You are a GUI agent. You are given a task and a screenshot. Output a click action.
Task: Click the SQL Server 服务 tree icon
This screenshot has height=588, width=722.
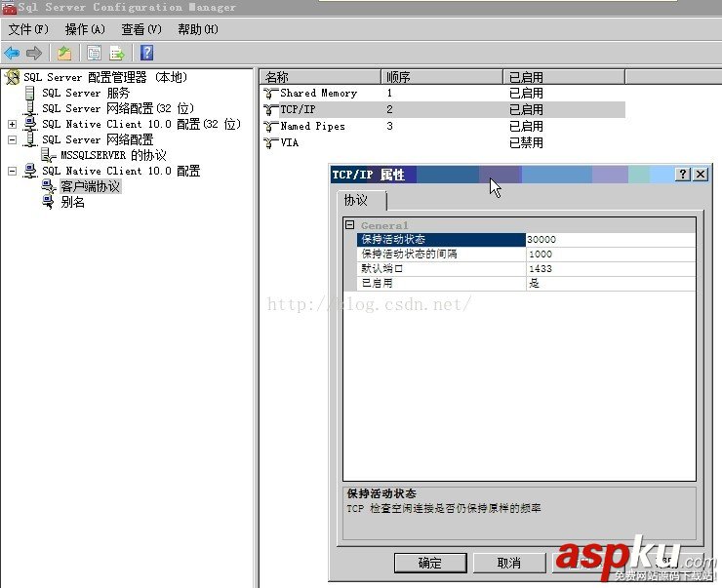(x=30, y=93)
